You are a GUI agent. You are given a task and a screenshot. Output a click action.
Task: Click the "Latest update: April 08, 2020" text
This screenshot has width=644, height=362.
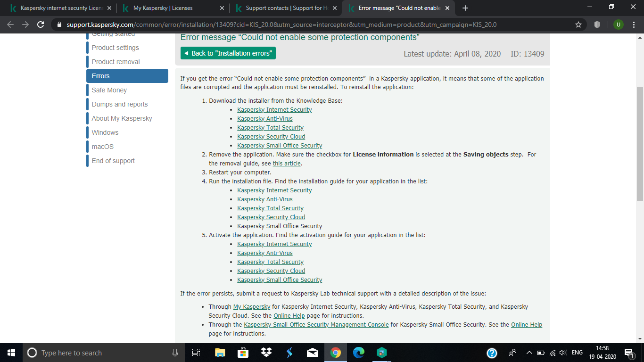[x=452, y=54]
